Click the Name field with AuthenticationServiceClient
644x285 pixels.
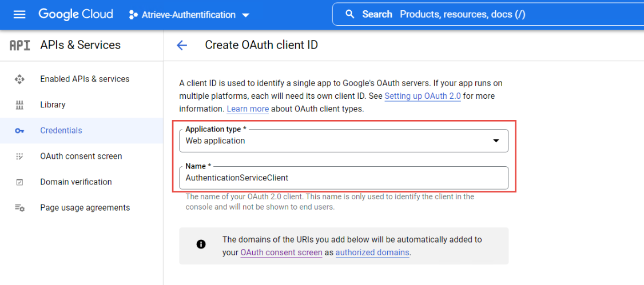point(343,178)
